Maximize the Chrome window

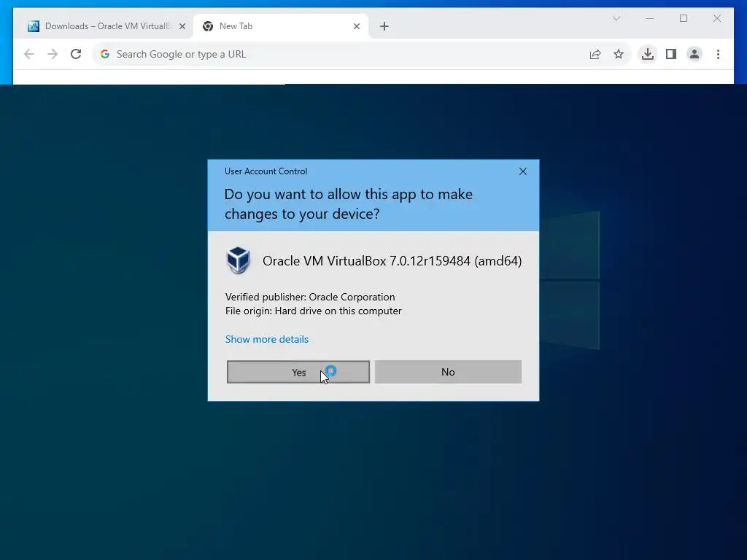click(x=684, y=18)
